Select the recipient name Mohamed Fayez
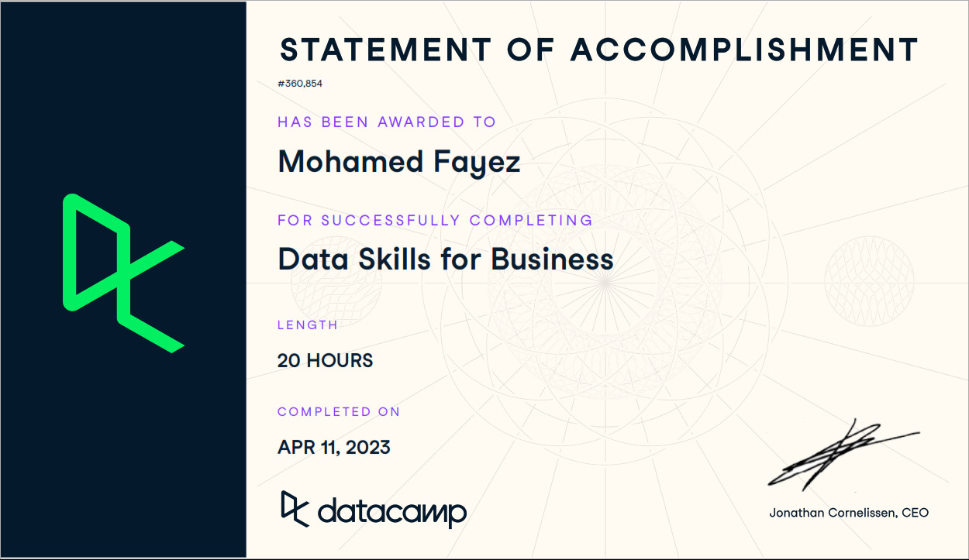 click(398, 162)
